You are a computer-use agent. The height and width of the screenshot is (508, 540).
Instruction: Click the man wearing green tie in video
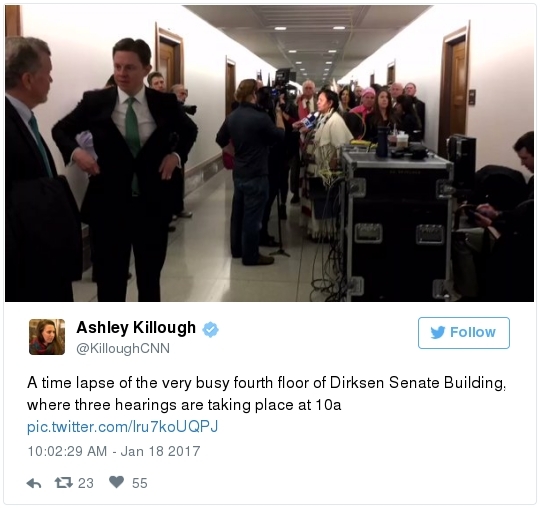pos(126,165)
